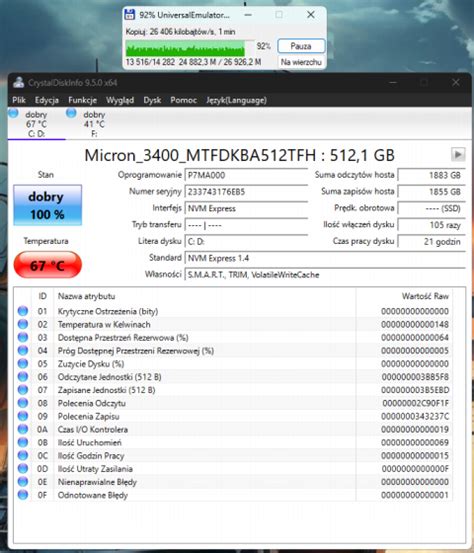Click the floppy icon in copy dialog
474x553 pixels.
click(130, 15)
